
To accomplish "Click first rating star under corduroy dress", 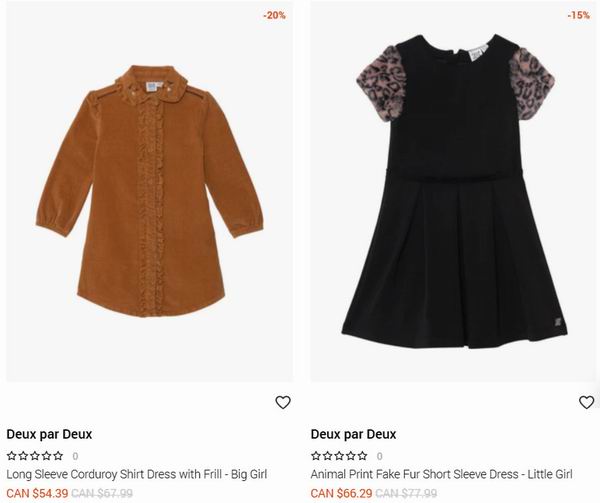I will [11, 456].
